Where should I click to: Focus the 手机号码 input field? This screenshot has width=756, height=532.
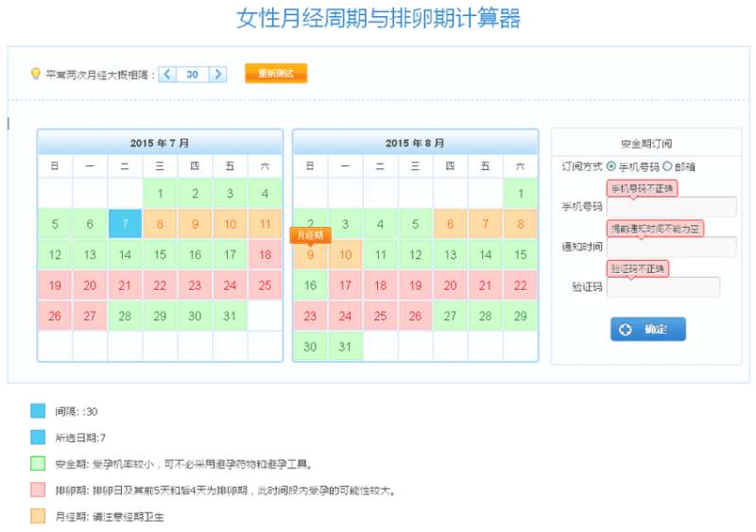coord(671,207)
